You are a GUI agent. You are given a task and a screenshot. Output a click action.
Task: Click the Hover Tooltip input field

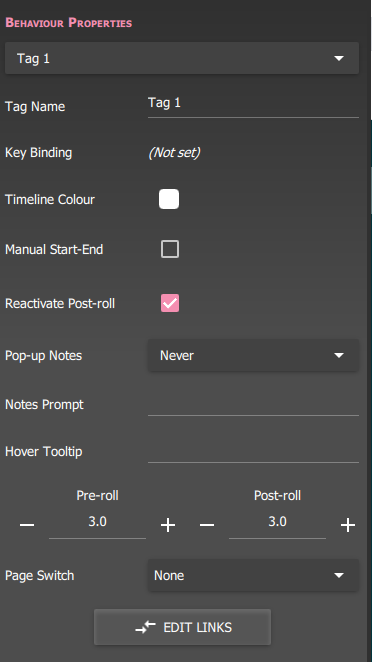253,451
